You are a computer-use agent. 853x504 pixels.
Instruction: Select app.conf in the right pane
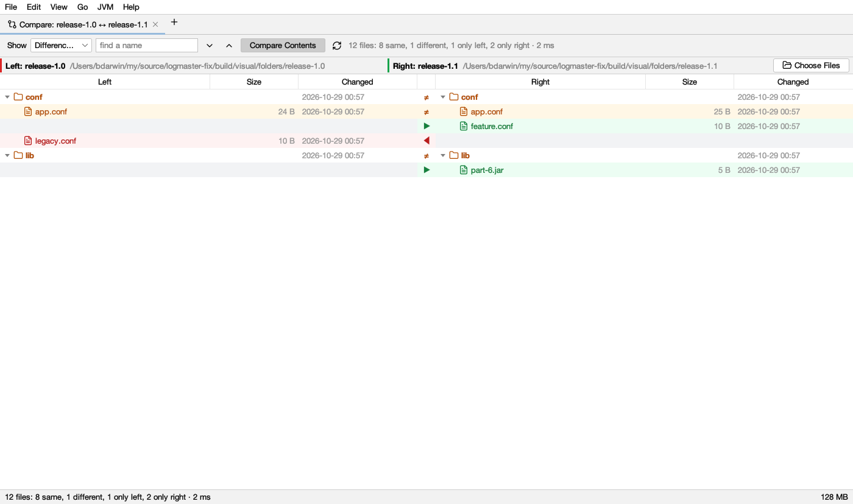[487, 111]
